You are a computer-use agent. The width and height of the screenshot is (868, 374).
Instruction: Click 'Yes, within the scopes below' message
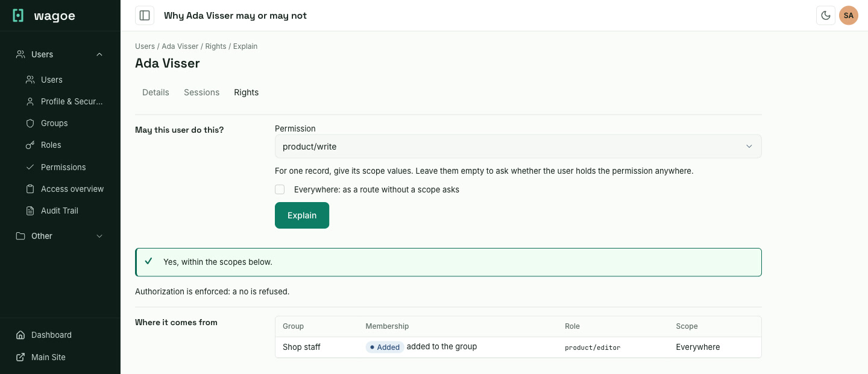[218, 262]
